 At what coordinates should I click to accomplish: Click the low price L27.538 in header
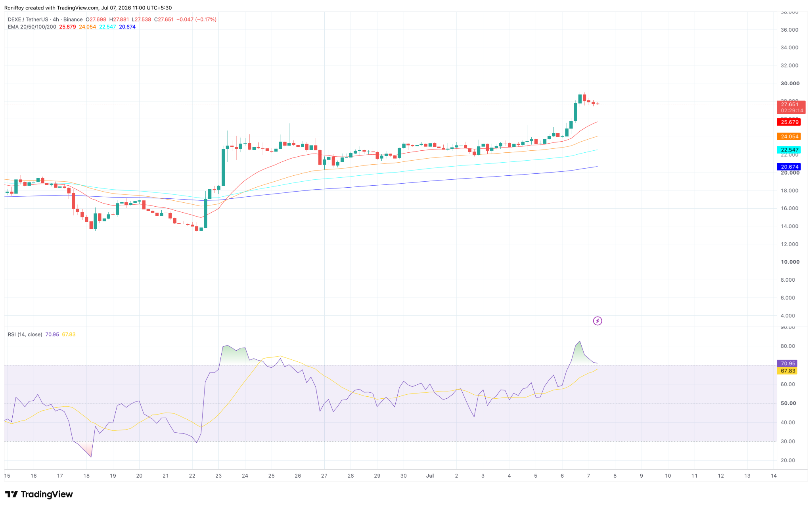[142, 19]
